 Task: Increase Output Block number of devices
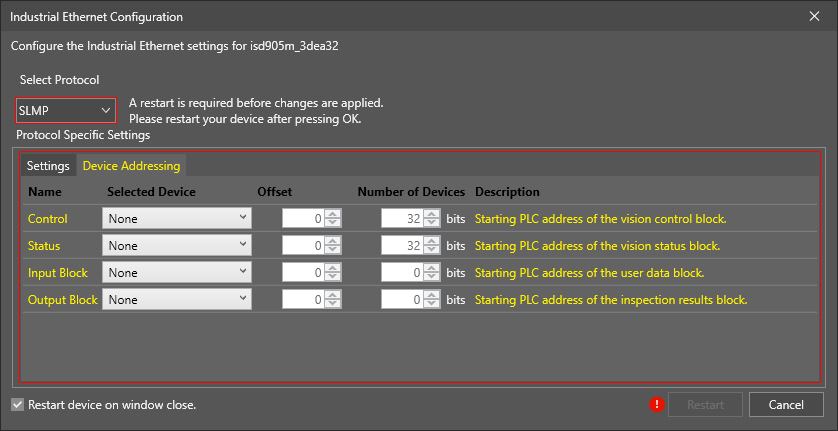point(432,295)
